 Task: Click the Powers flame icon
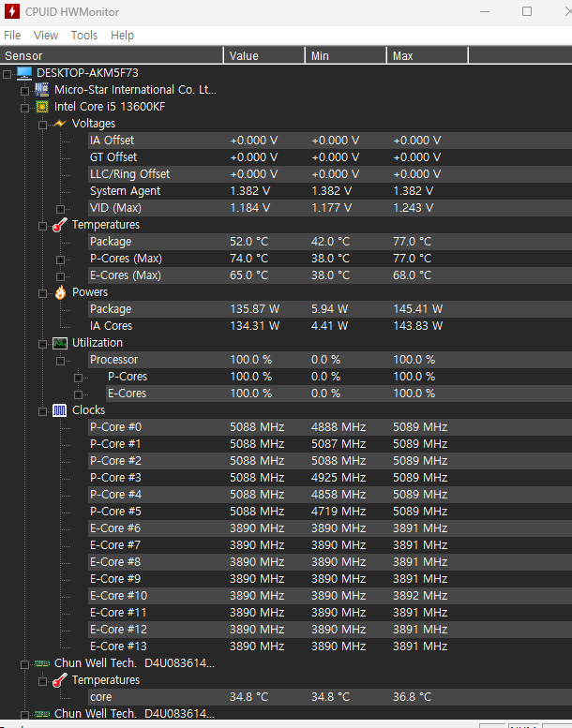pos(60,292)
